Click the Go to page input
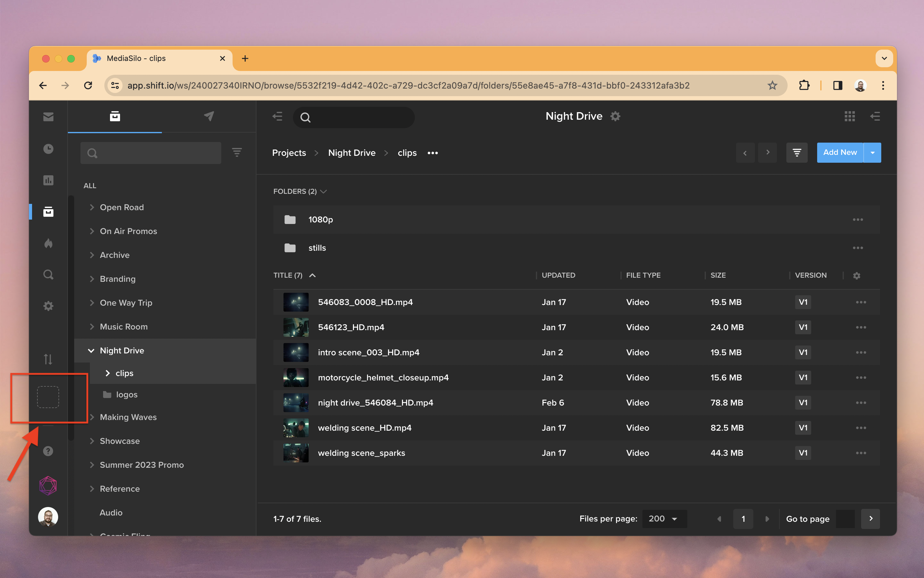Viewport: 924px width, 578px height. 845,519
